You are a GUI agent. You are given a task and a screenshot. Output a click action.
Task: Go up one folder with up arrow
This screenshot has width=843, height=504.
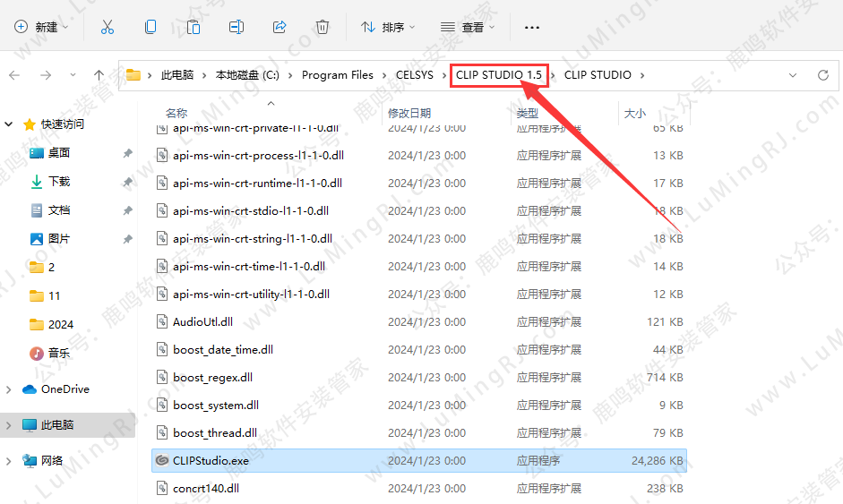[x=99, y=75]
